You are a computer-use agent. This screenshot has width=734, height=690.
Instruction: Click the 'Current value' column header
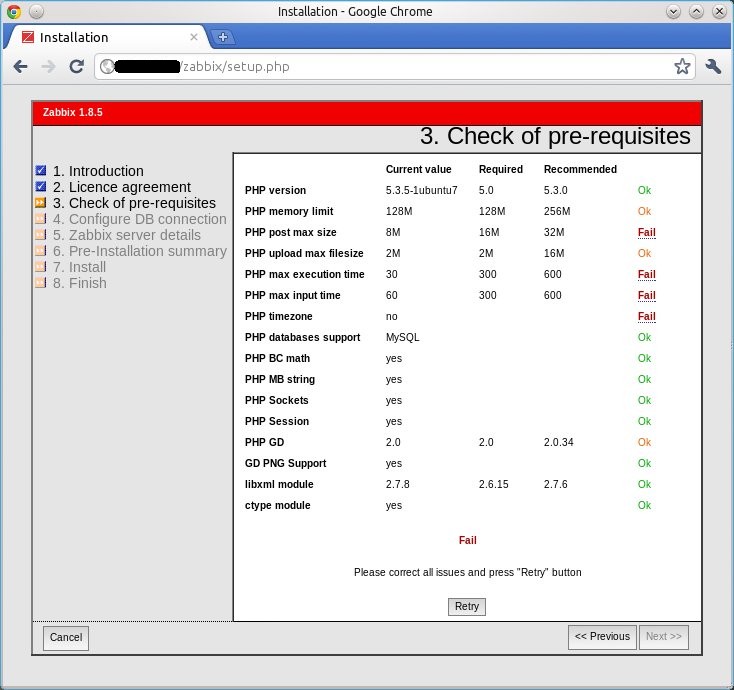[x=418, y=169]
